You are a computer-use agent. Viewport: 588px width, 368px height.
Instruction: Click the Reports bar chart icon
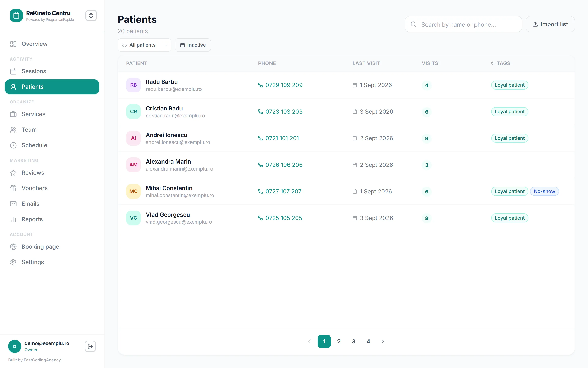coord(13,219)
